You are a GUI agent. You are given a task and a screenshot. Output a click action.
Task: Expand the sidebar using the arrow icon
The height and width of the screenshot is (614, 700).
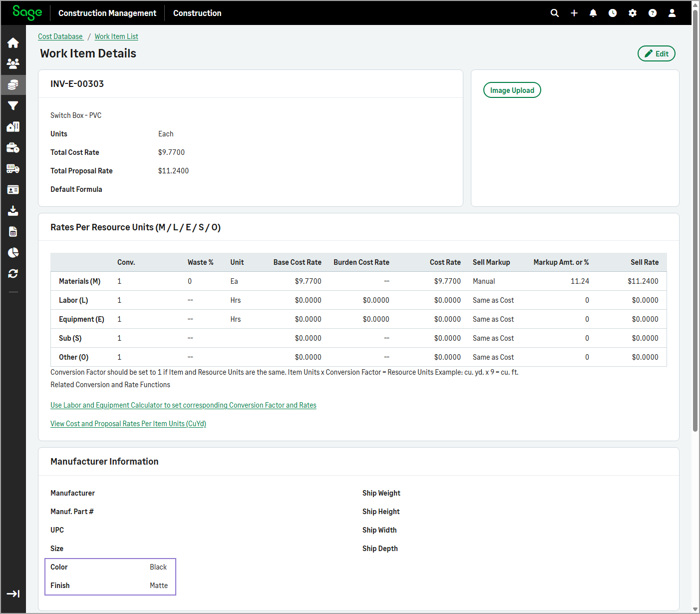click(13, 594)
